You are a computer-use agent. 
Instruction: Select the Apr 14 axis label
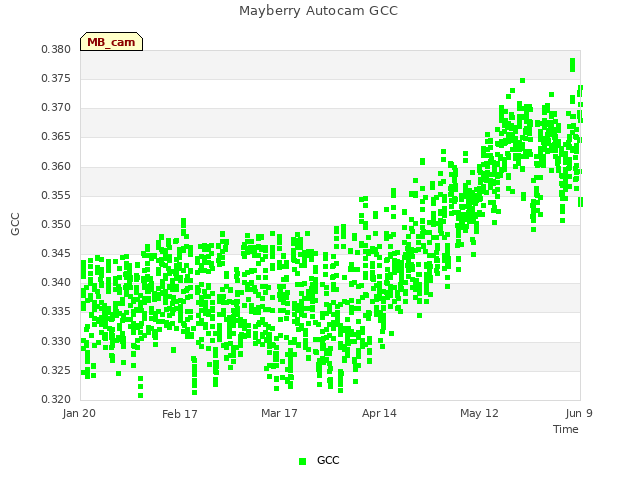tap(379, 413)
